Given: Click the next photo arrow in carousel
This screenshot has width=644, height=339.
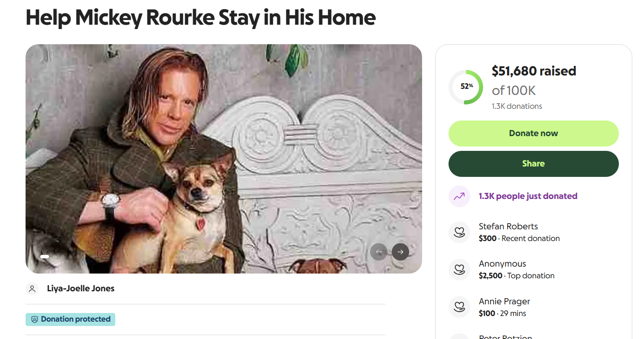Looking at the screenshot, I should [400, 252].
